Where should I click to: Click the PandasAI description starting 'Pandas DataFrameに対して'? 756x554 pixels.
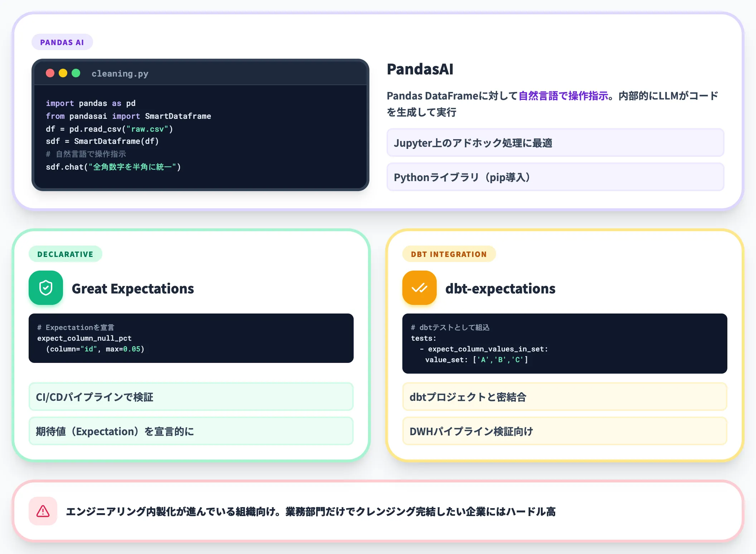point(552,104)
